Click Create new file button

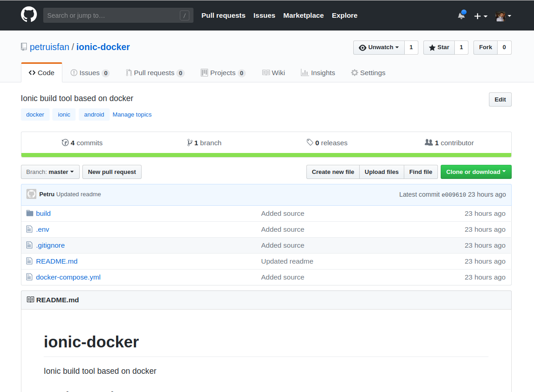pyautogui.click(x=333, y=172)
